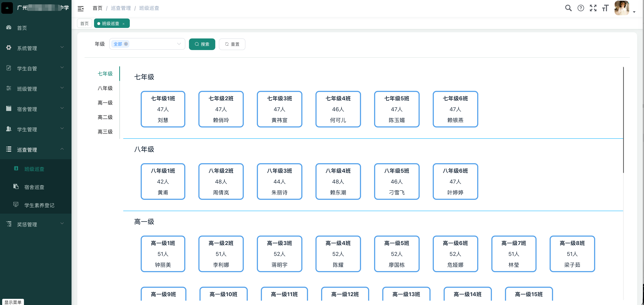Viewport: 644px width, 305px height.
Task: Toggle fullscreen mode icon
Action: point(593,8)
